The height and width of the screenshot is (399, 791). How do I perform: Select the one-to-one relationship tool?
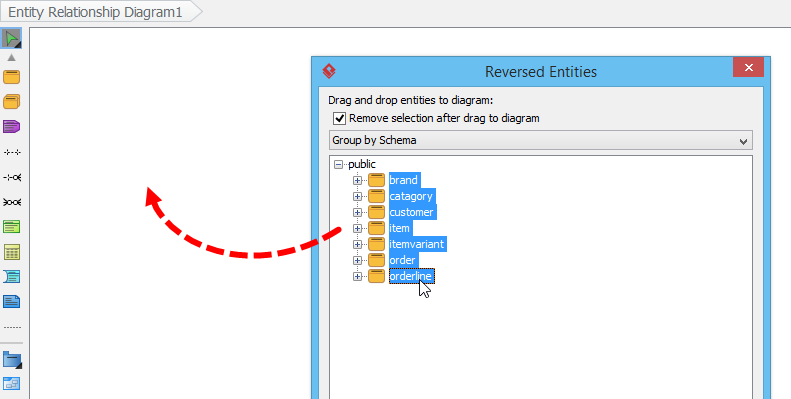pos(12,152)
